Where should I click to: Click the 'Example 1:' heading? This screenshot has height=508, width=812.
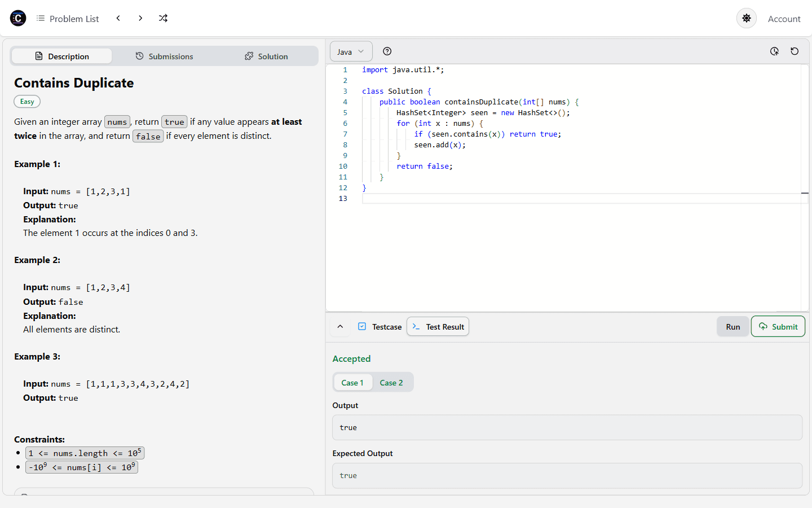37,164
